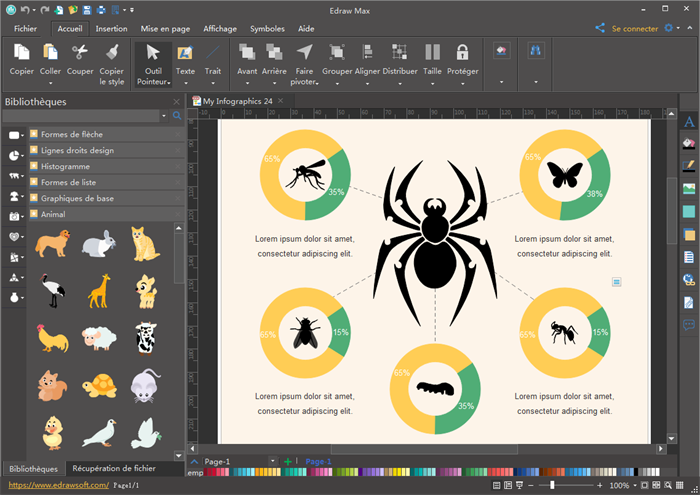This screenshot has width=700, height=495.
Task: Click the blue Page-1 tab label
Action: [x=318, y=462]
